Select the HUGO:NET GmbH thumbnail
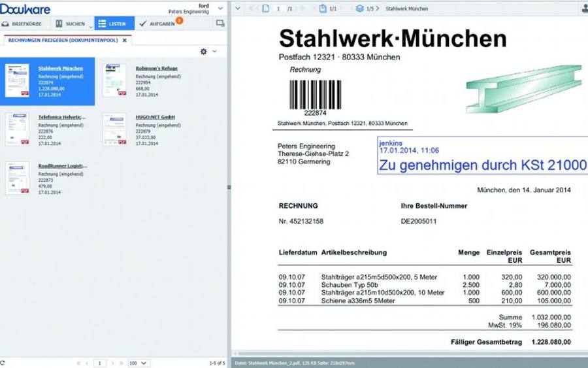This screenshot has height=368, width=588. coord(114,129)
